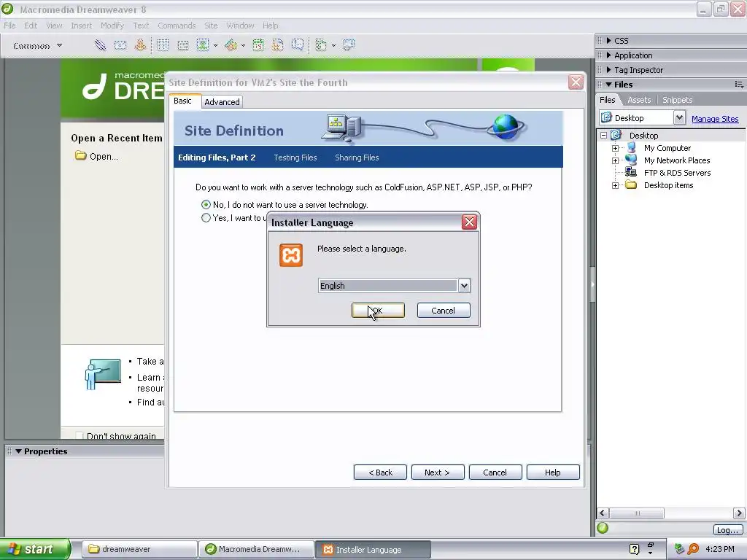Collapse the Files panel group

tap(609, 85)
